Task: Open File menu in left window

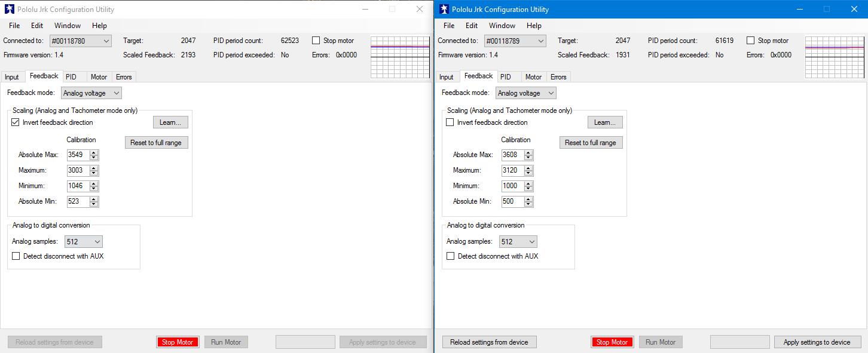Action: click(x=14, y=26)
